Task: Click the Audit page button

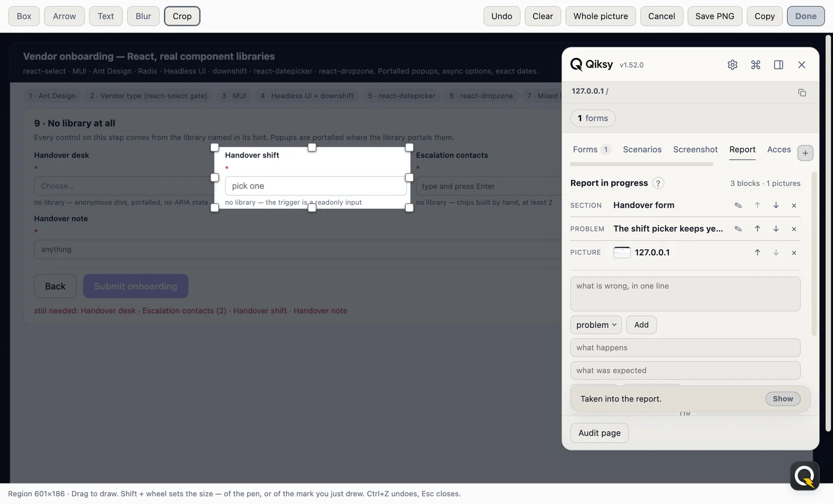Action: (599, 433)
